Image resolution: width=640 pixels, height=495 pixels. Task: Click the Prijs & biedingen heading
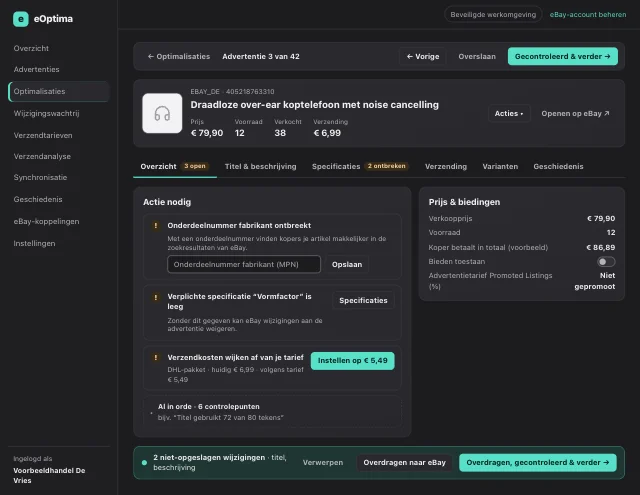(x=464, y=202)
